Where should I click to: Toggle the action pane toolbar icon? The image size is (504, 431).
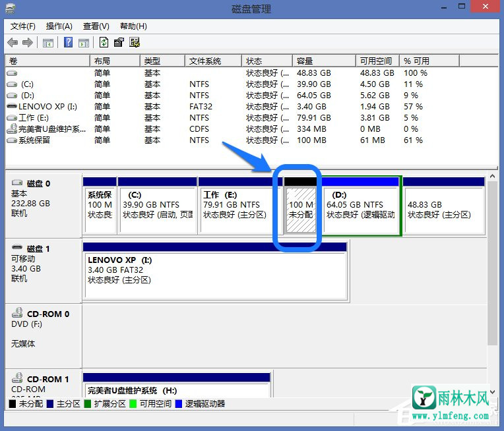tap(84, 43)
